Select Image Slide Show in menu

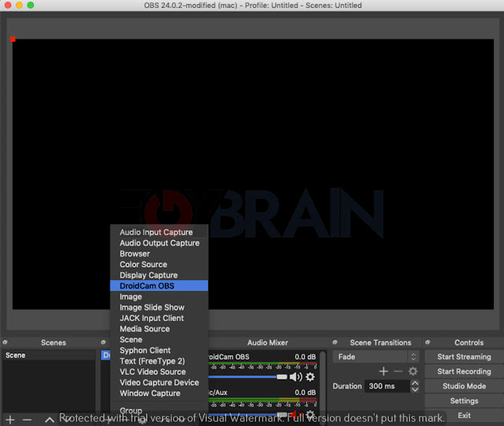(159, 308)
